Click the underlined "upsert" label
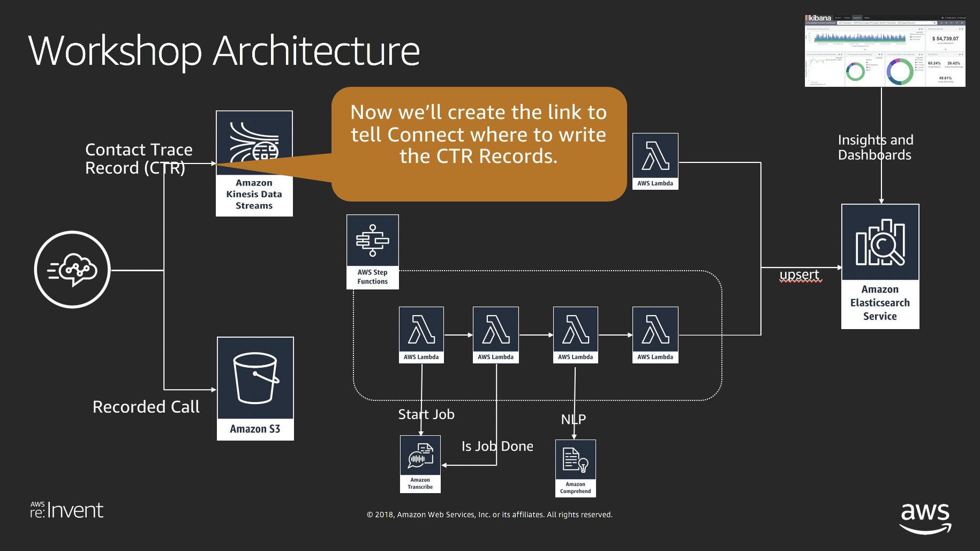This screenshot has width=980, height=551. (800, 275)
